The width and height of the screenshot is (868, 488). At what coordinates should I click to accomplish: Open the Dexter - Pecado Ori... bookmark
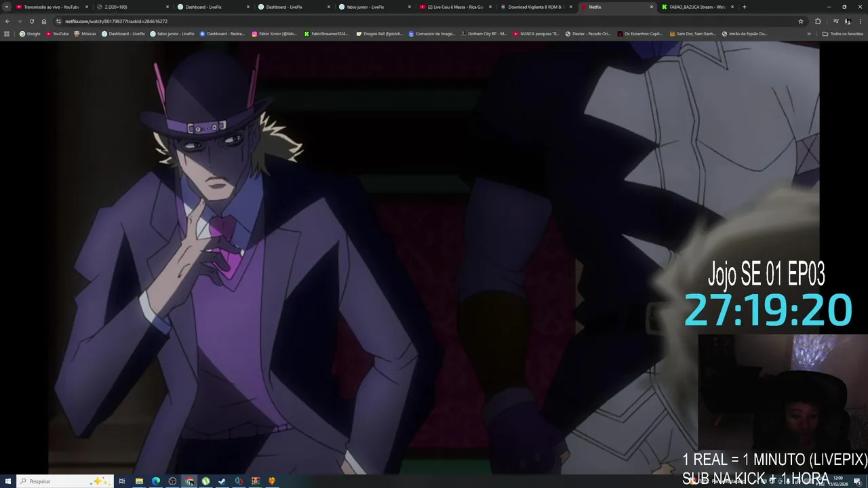[x=589, y=33]
